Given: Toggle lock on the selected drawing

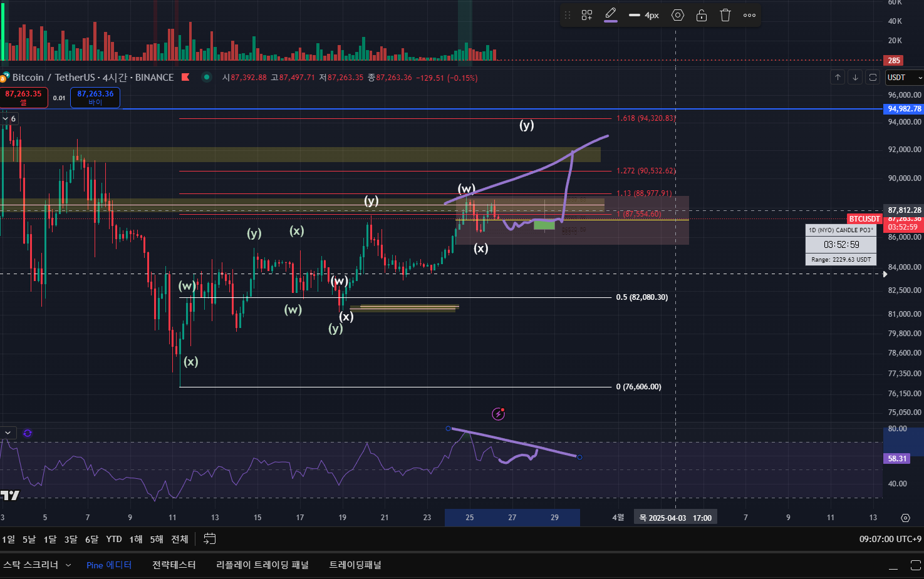Looking at the screenshot, I should coord(702,15).
